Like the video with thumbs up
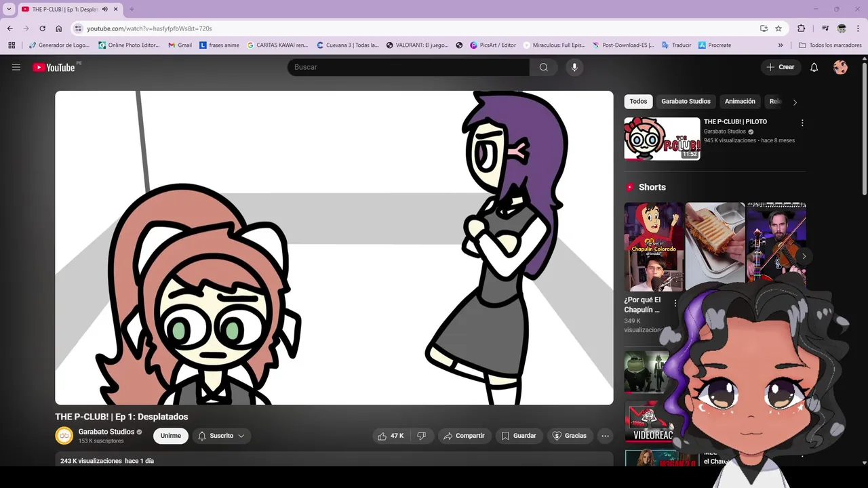This screenshot has height=488, width=868. 391,436
